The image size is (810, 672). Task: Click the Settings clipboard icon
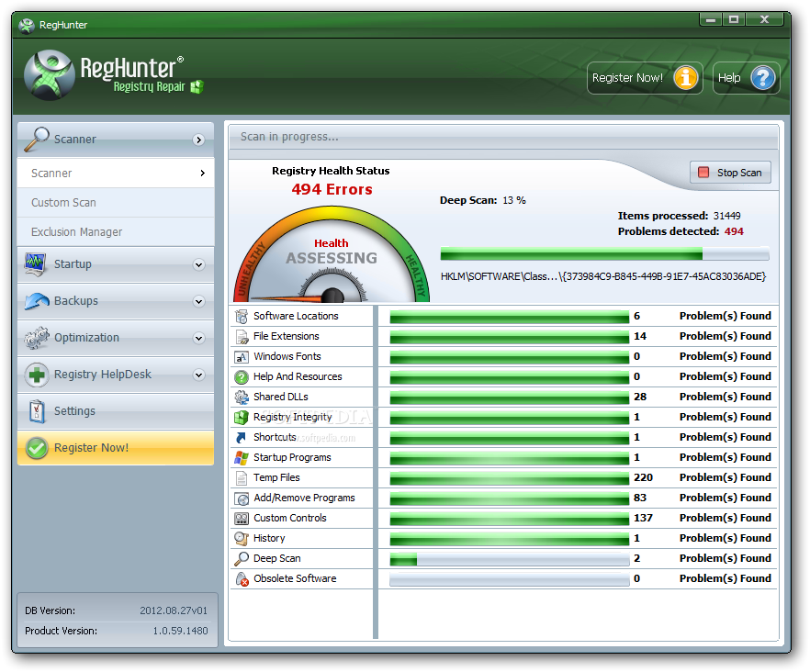[x=37, y=411]
